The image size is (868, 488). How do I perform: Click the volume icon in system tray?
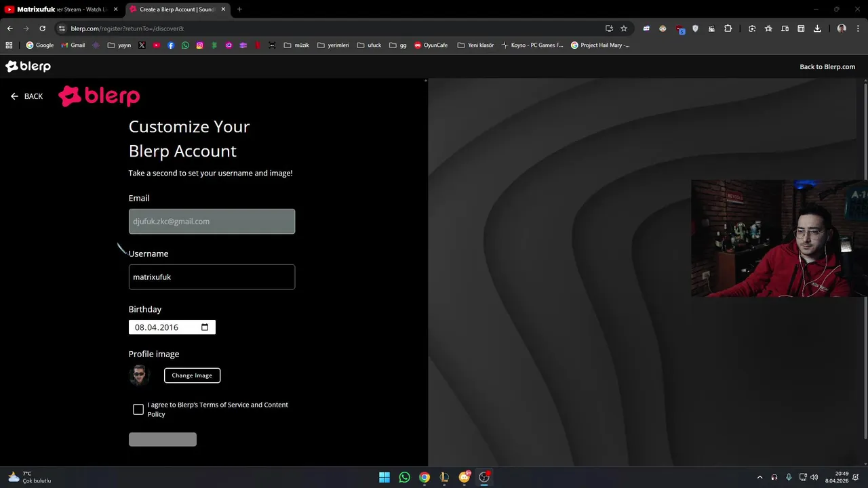[x=814, y=477]
